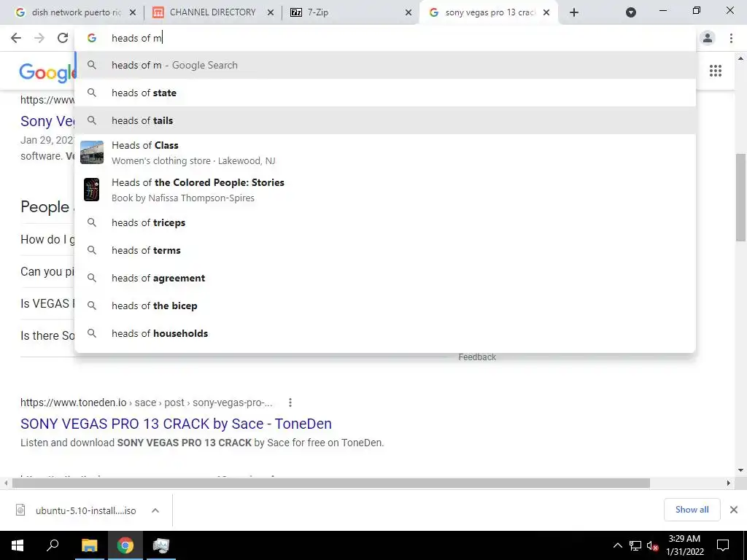Close the dish network puerto rico tab
This screenshot has height=560, width=747.
133,12
